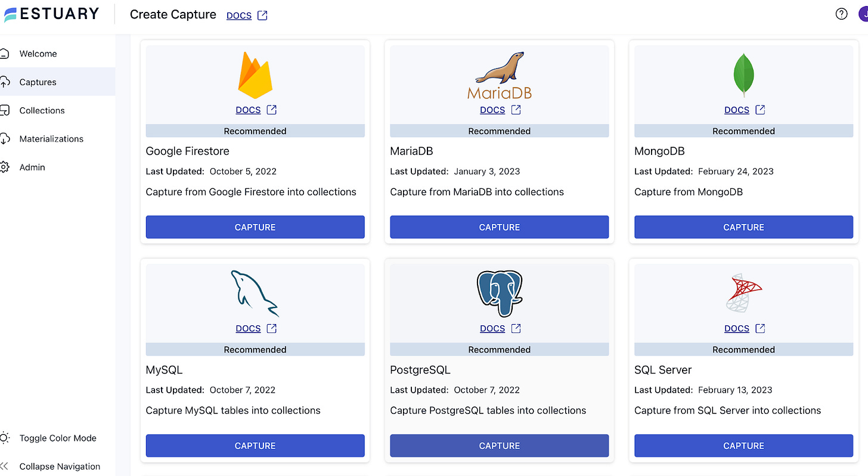Click external-link icon in PostgreSQL card

point(516,328)
